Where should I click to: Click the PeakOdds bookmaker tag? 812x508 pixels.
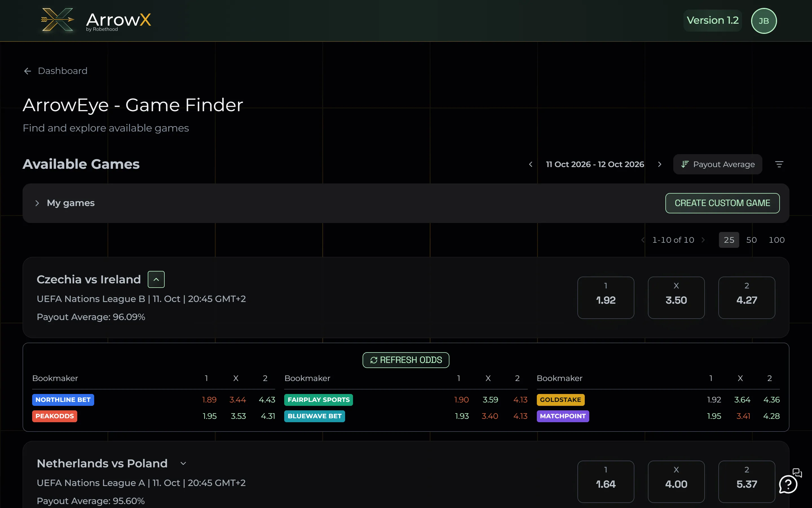click(55, 416)
